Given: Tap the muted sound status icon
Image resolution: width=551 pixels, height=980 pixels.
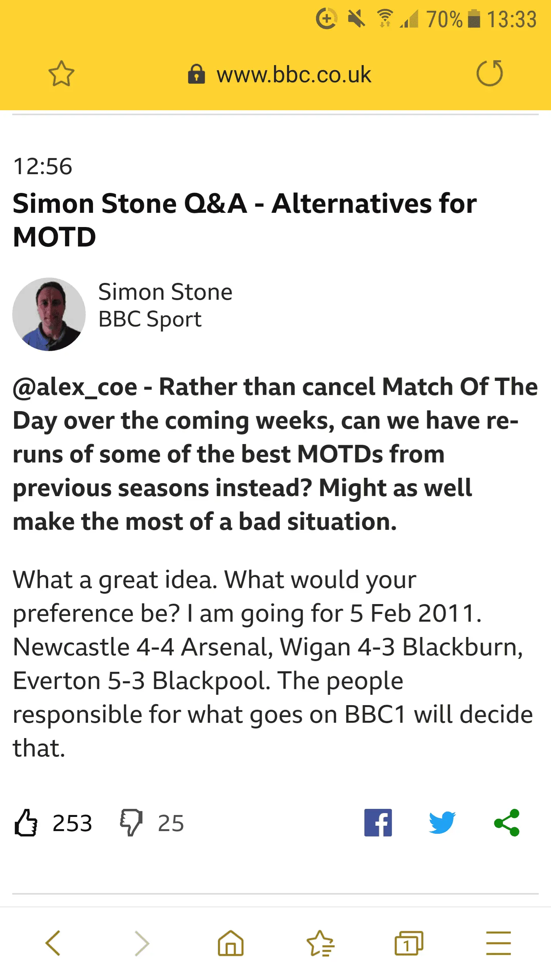Looking at the screenshot, I should [356, 18].
